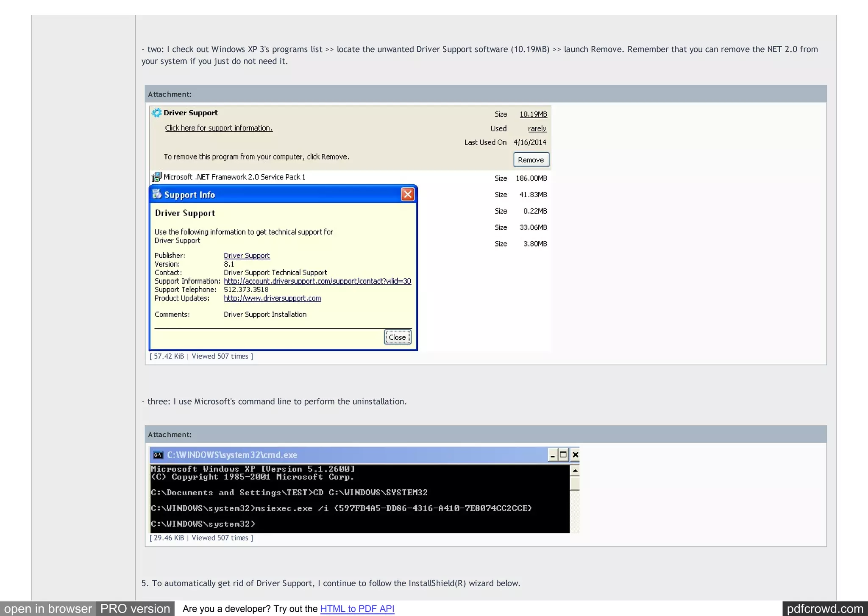Minimize the cmd.exe window
The image size is (868, 616).
tap(552, 455)
